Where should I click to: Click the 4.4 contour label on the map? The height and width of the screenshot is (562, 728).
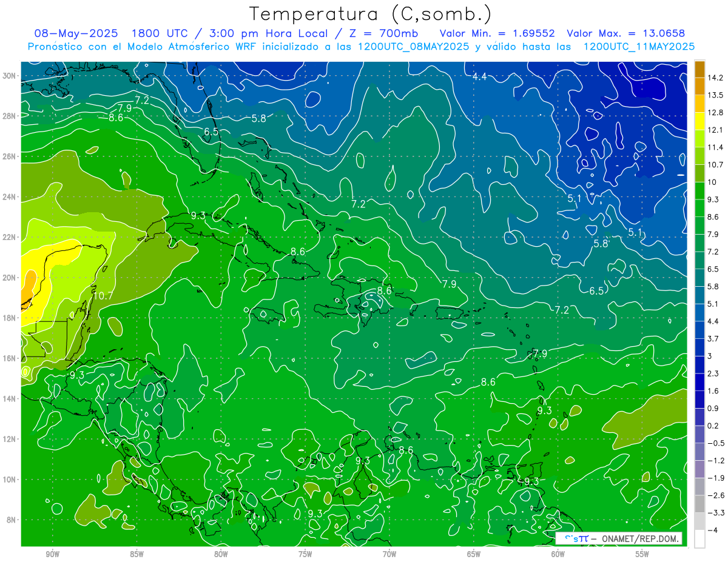[x=480, y=76]
